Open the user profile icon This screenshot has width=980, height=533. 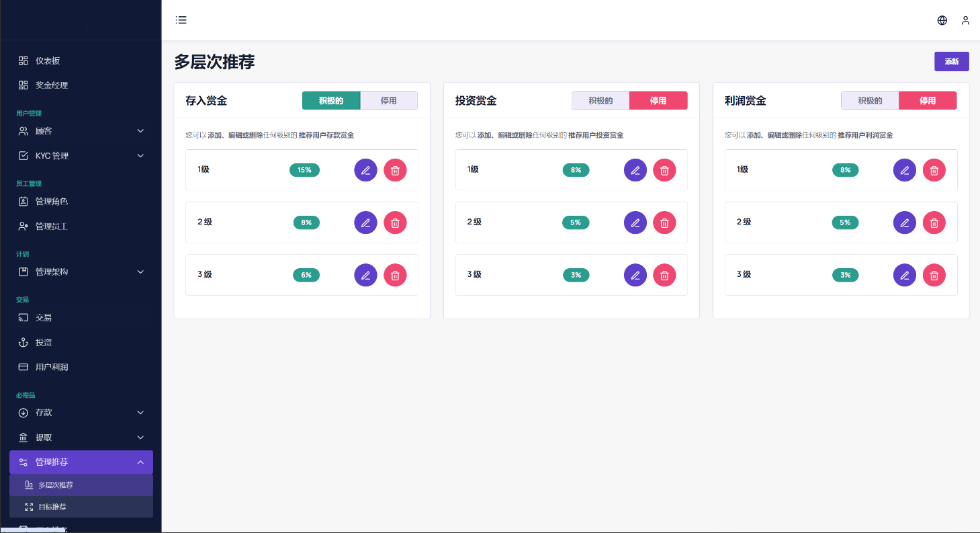point(965,20)
